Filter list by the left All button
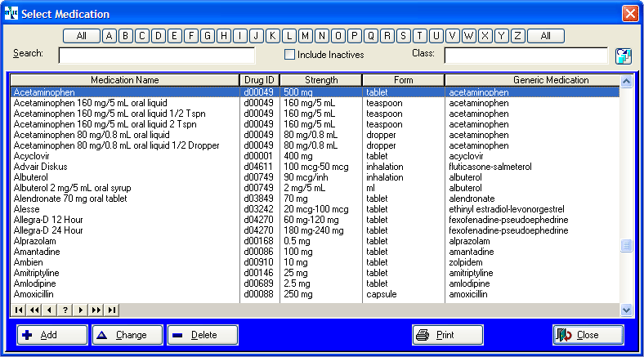The image size is (644, 357). 82,36
